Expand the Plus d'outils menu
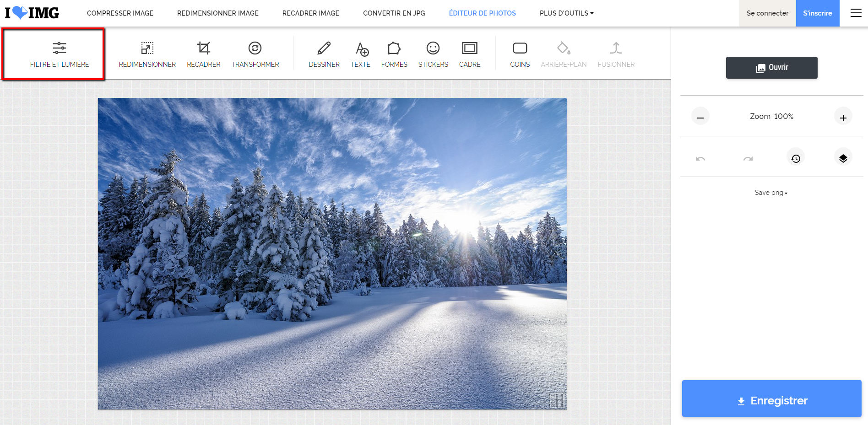The height and width of the screenshot is (425, 868). [566, 13]
